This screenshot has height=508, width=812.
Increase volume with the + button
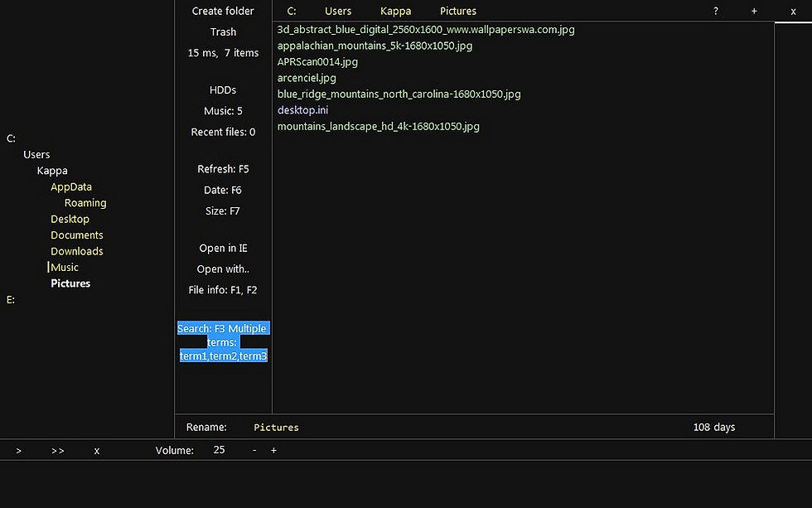click(x=273, y=450)
